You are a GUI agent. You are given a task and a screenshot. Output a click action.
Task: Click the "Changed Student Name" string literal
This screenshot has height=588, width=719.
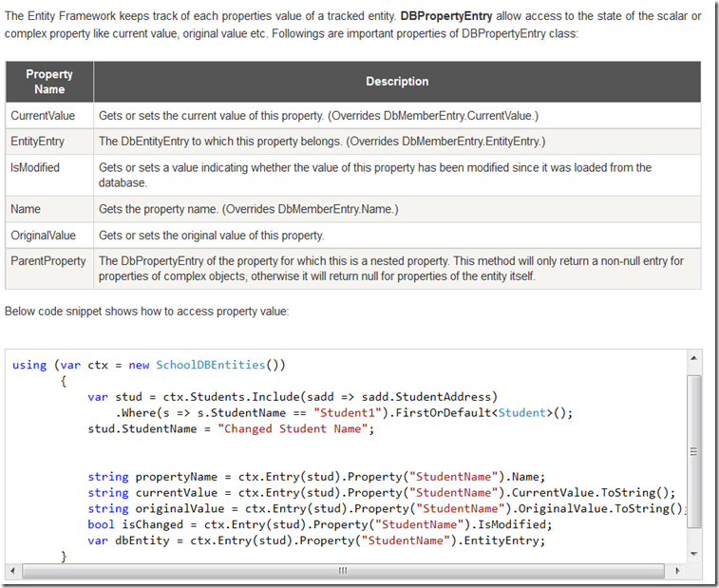coord(293,428)
